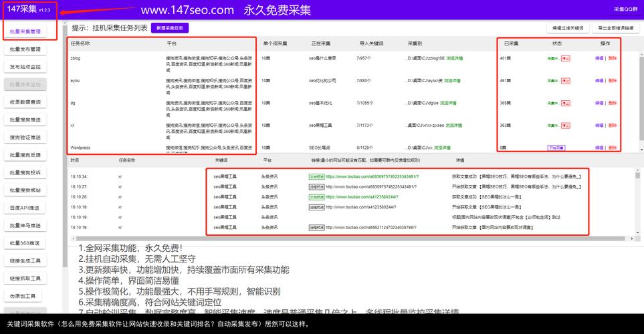The width and height of the screenshot is (644, 334).
Task: Open 批量搜狗投诉 in the sidebar
Action: [25, 173]
